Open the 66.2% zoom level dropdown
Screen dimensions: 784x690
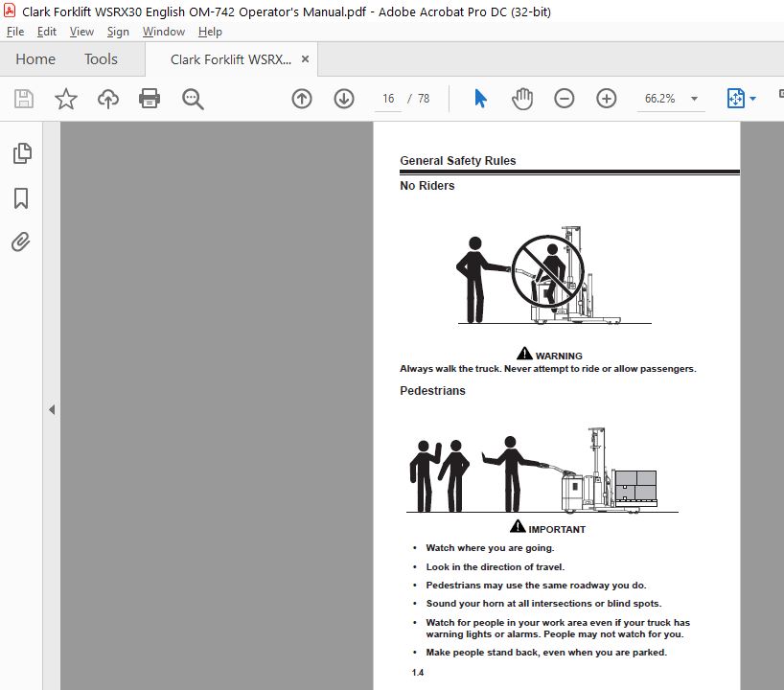[x=694, y=99]
